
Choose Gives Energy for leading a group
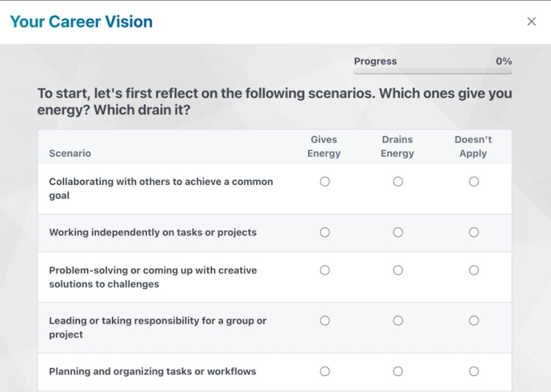point(325,321)
